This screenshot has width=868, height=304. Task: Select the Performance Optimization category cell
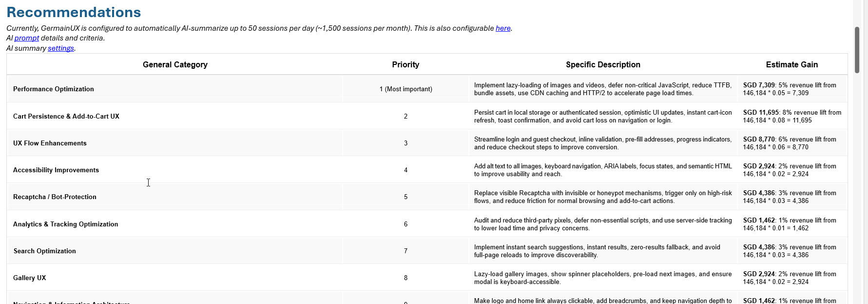(54, 89)
